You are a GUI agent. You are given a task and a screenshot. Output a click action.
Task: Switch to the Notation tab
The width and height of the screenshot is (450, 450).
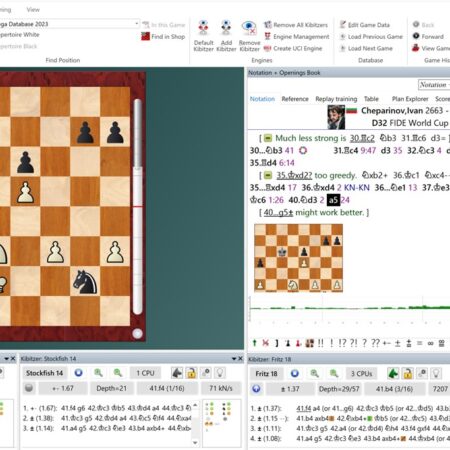pos(262,99)
